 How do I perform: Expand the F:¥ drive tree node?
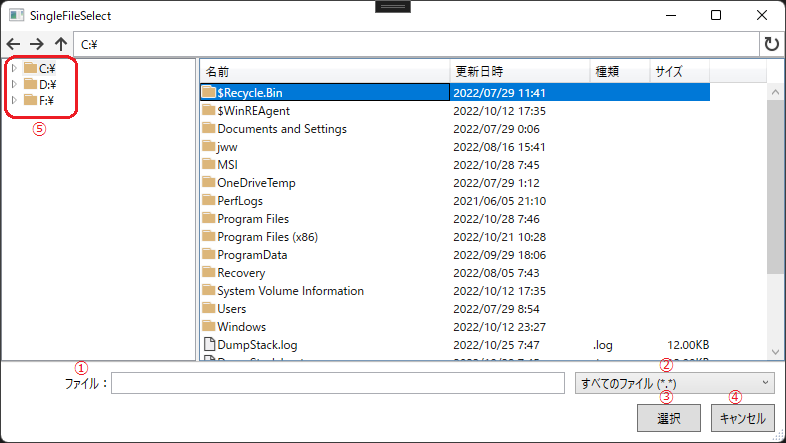point(14,100)
